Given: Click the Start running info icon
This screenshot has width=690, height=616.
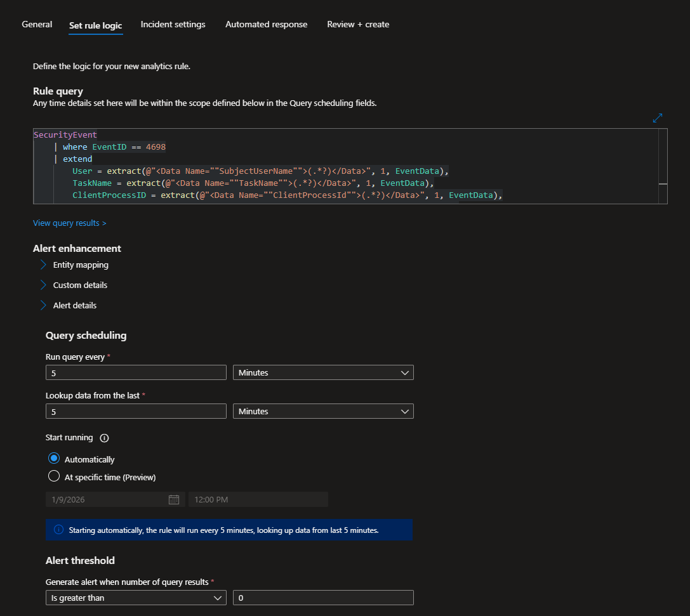Looking at the screenshot, I should [x=105, y=438].
